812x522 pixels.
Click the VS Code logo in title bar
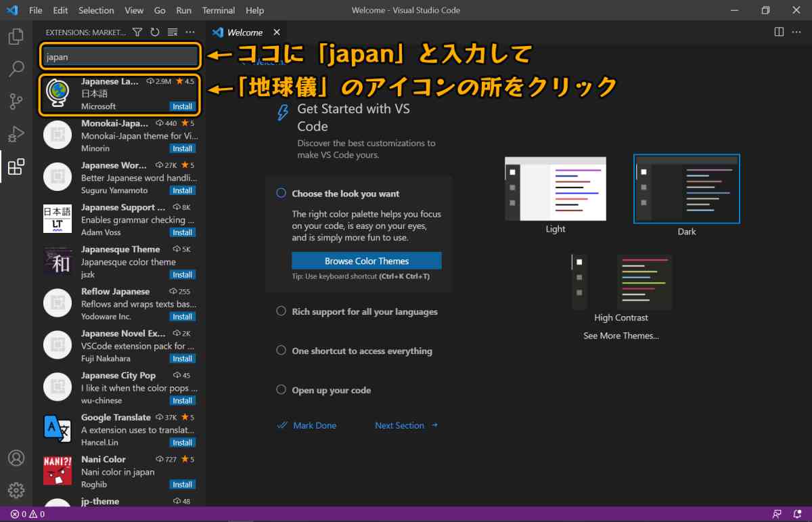click(12, 10)
